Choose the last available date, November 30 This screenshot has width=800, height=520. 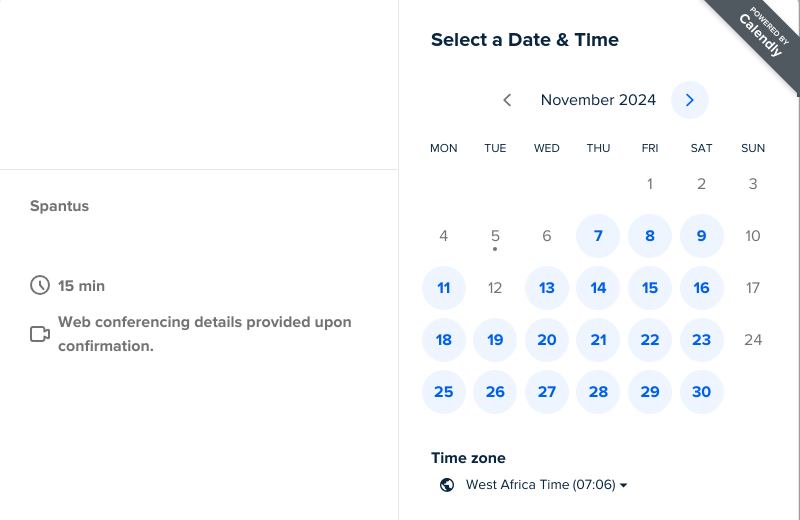702,392
